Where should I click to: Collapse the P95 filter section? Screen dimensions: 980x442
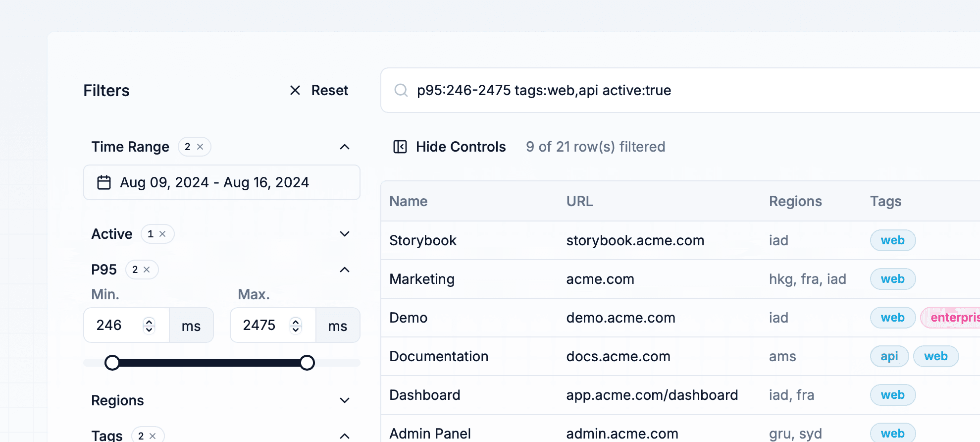click(x=345, y=270)
